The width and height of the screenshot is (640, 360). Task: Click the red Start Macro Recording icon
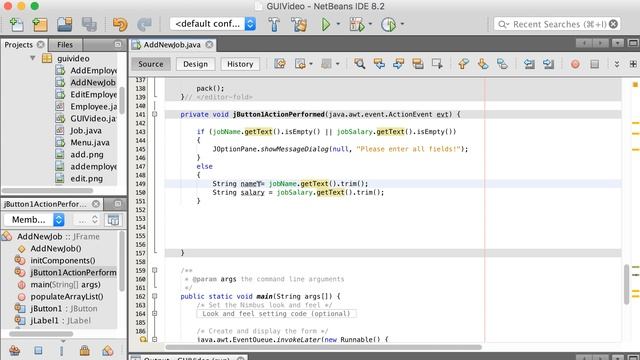[575, 64]
